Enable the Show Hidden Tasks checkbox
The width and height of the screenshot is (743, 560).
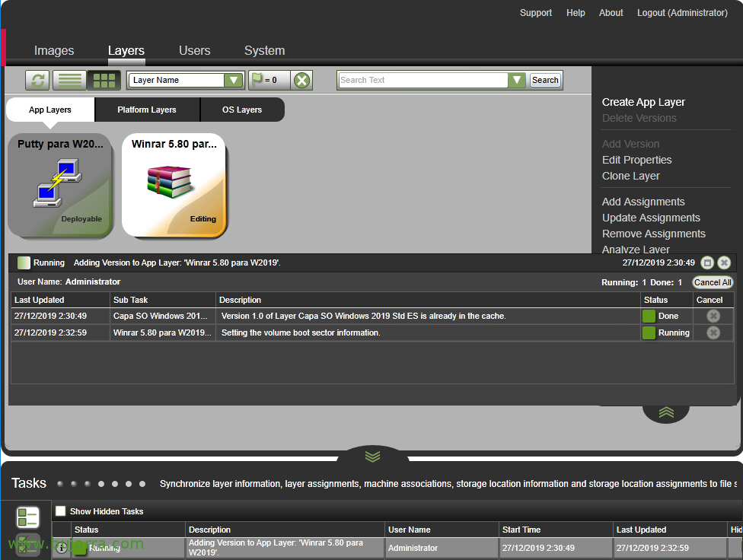click(x=61, y=511)
